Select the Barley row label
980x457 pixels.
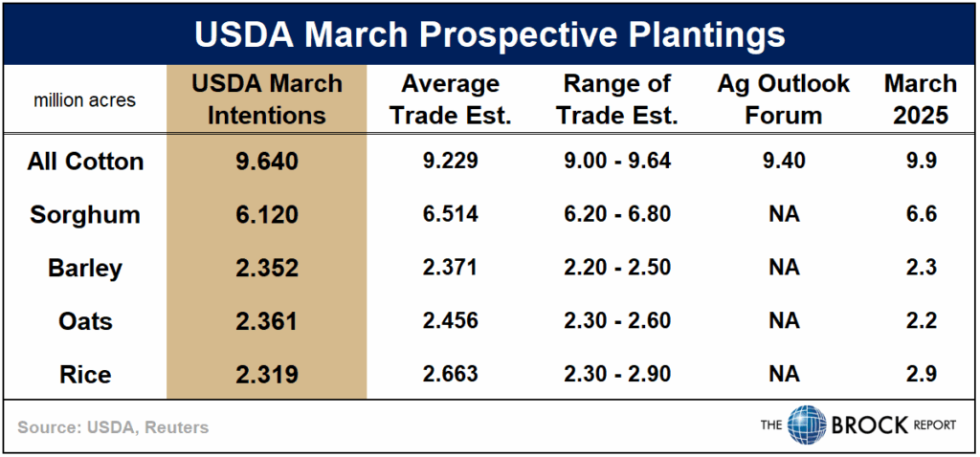(x=85, y=267)
